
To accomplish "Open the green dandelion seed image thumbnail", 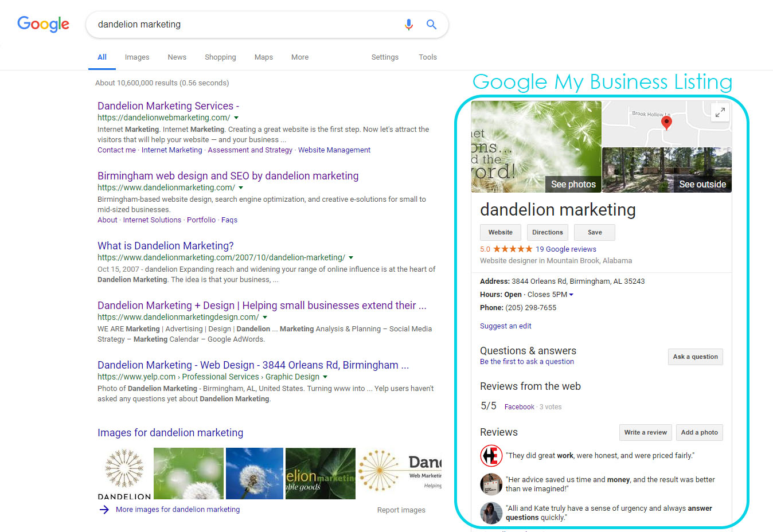I will [189, 474].
